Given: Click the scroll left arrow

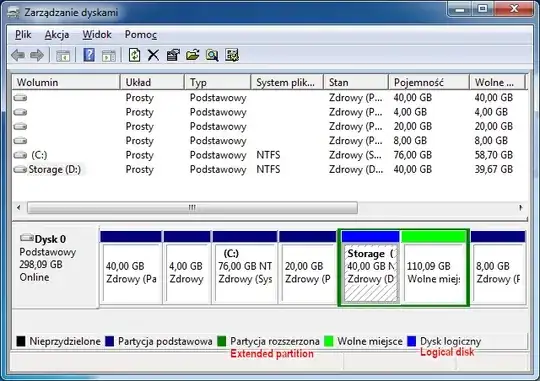Looking at the screenshot, I should coord(19,208).
